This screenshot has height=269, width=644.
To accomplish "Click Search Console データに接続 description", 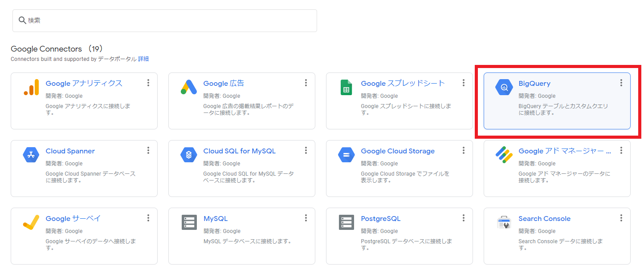I will (x=560, y=245).
